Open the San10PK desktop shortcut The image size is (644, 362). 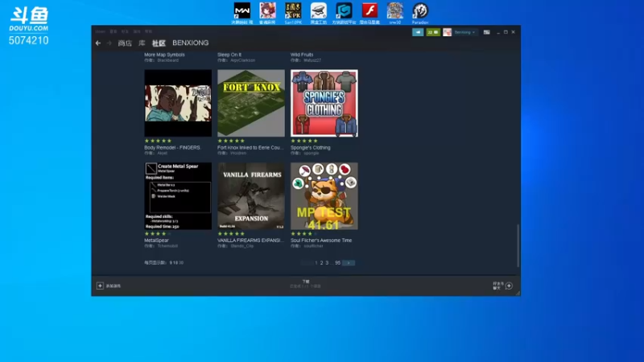[293, 13]
